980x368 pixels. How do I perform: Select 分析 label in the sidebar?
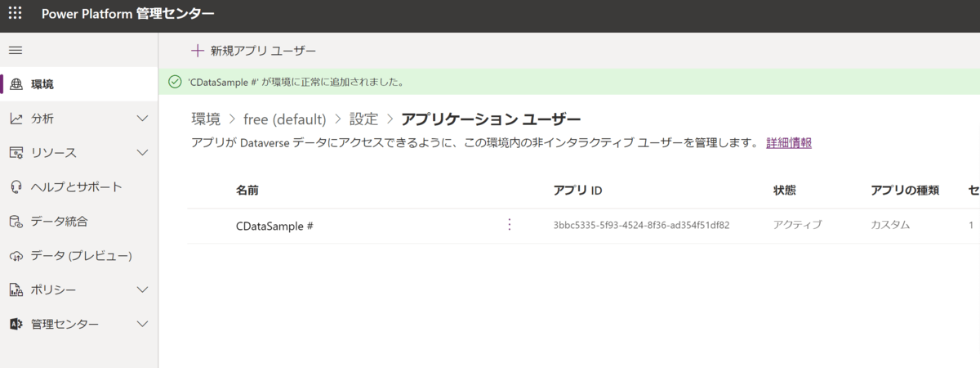(42, 119)
